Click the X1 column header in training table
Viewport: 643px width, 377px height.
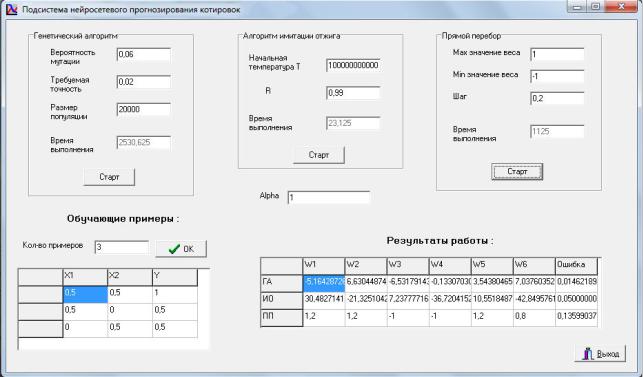(85, 277)
